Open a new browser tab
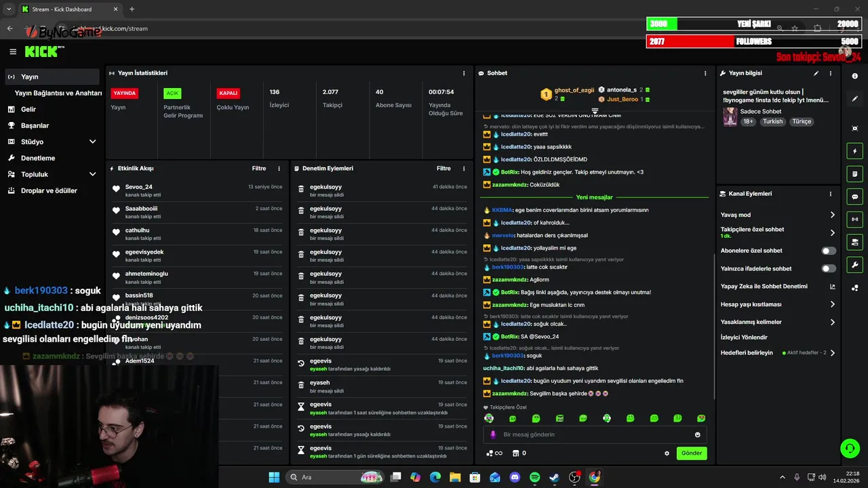The image size is (868, 488). [132, 9]
